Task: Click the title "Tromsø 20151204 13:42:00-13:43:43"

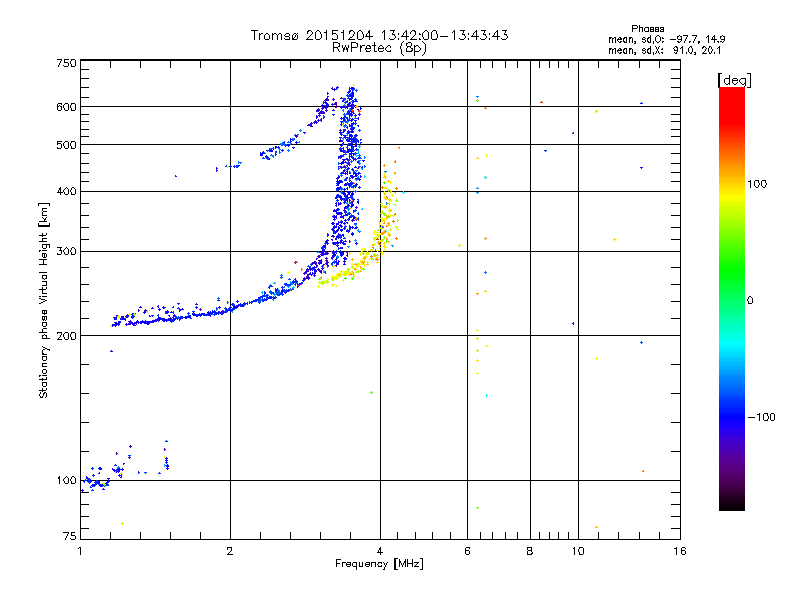Action: pyautogui.click(x=379, y=35)
